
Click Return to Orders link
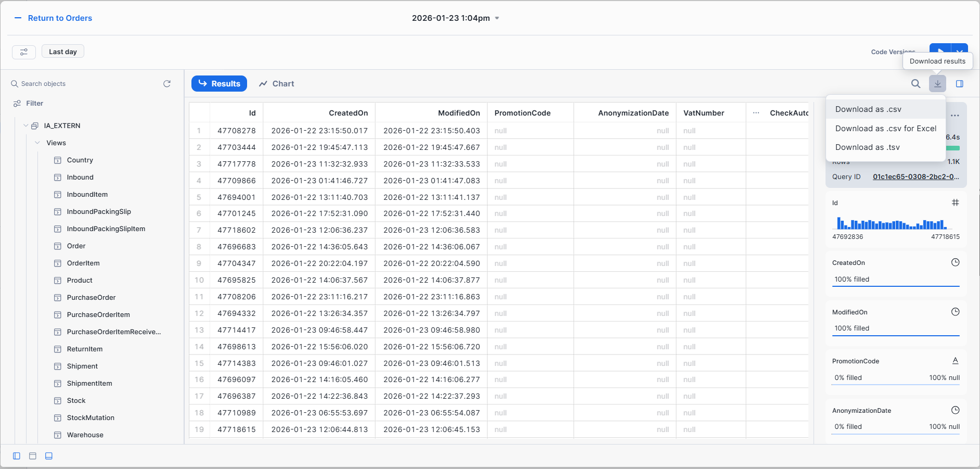[59, 18]
